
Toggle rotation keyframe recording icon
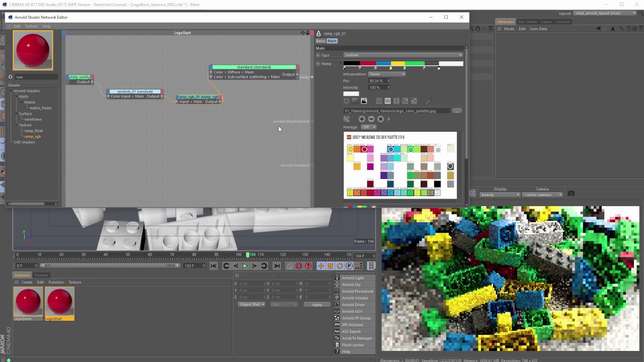(x=340, y=266)
